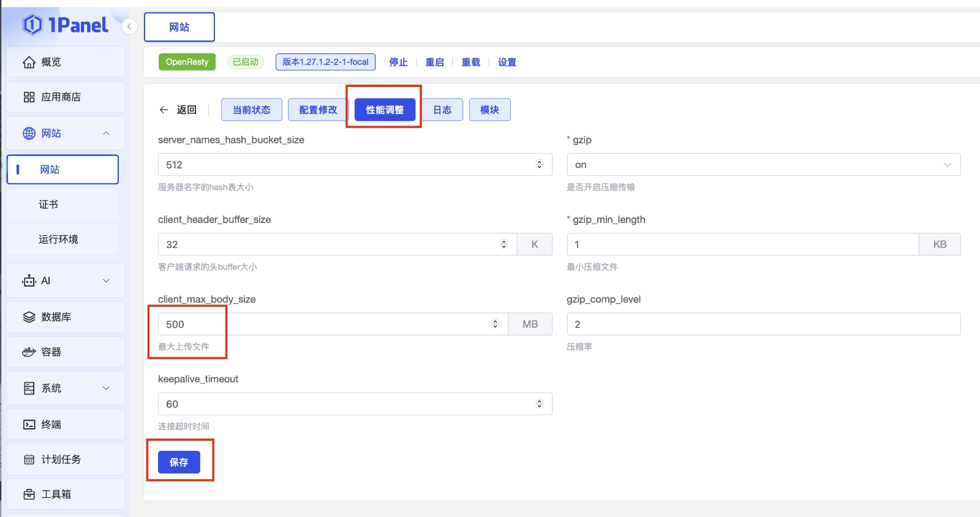Image resolution: width=980 pixels, height=517 pixels.
Task: Expand the 系统 sidebar menu
Action: coord(106,388)
